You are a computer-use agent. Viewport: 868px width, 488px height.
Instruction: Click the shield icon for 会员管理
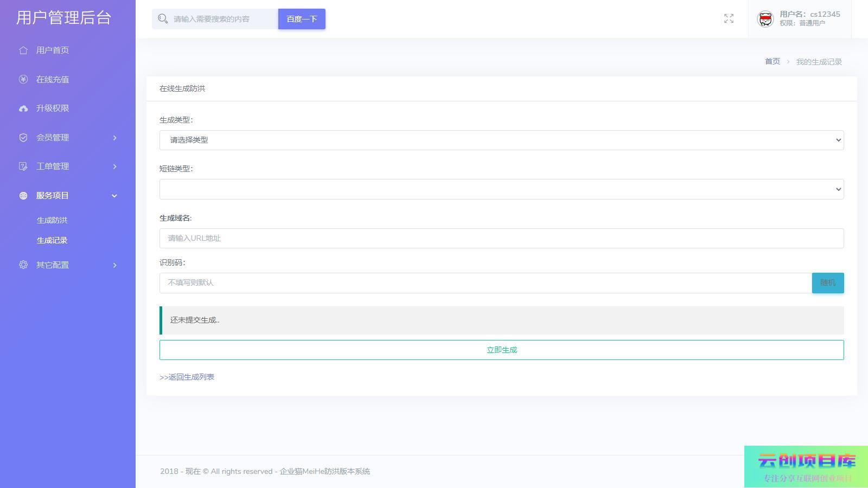tap(23, 138)
